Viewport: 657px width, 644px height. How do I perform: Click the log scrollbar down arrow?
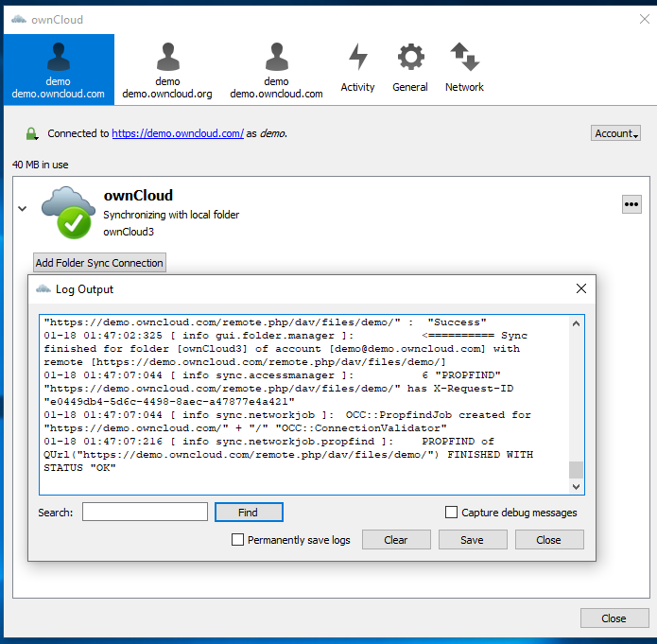point(576,486)
